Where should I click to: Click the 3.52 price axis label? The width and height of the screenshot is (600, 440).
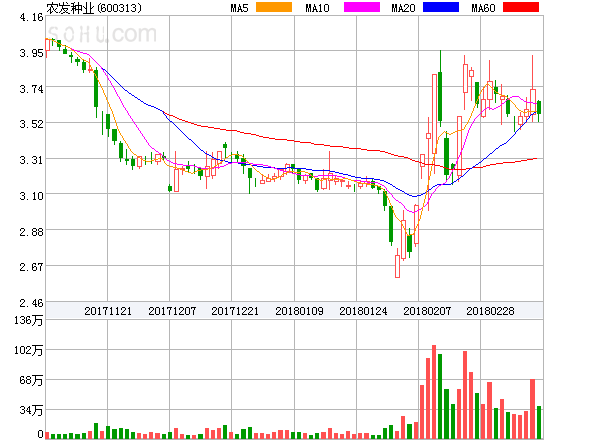pyautogui.click(x=31, y=124)
